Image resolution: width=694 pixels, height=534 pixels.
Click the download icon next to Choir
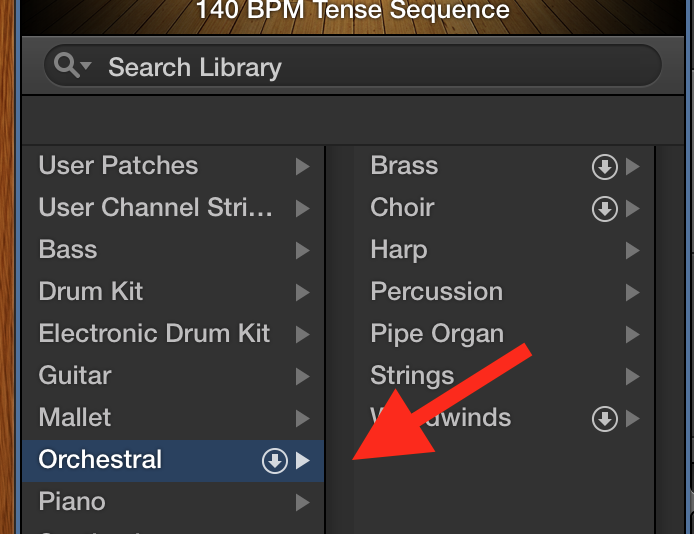(x=604, y=209)
